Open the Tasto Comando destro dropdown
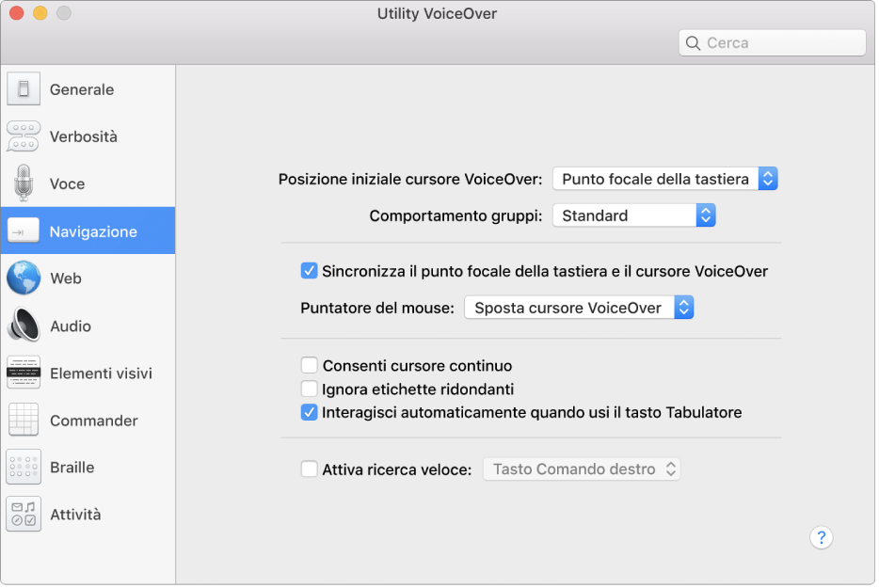 point(581,469)
